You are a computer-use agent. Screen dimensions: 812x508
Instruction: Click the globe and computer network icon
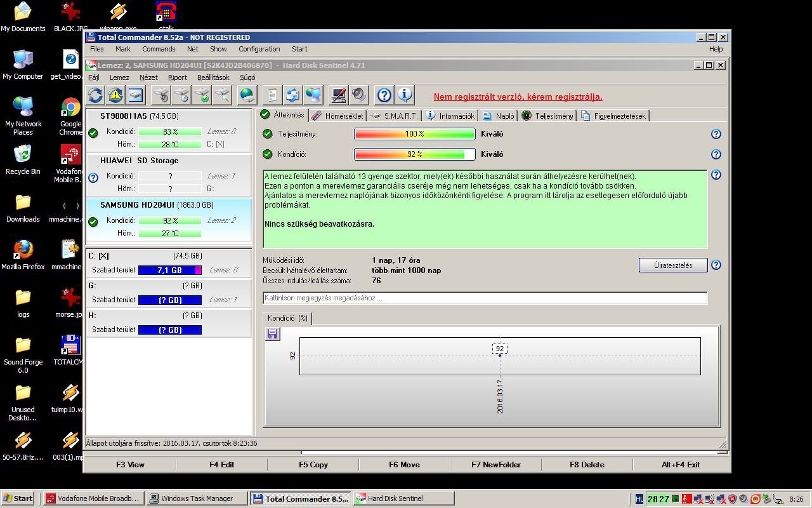pyautogui.click(x=313, y=95)
